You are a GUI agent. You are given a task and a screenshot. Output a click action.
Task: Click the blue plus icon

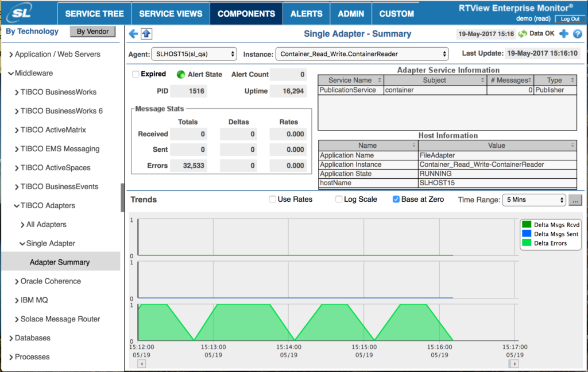point(564,34)
